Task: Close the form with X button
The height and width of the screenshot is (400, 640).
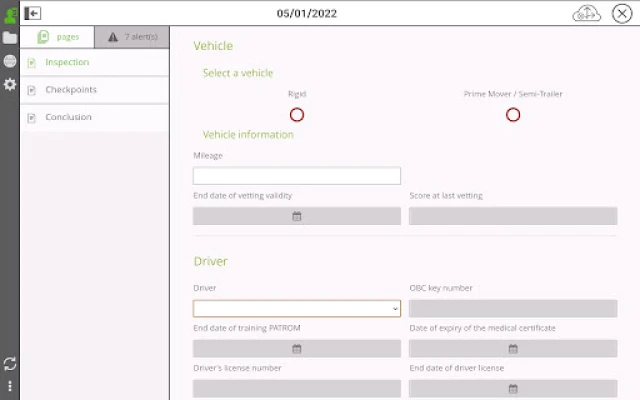Action: click(622, 13)
